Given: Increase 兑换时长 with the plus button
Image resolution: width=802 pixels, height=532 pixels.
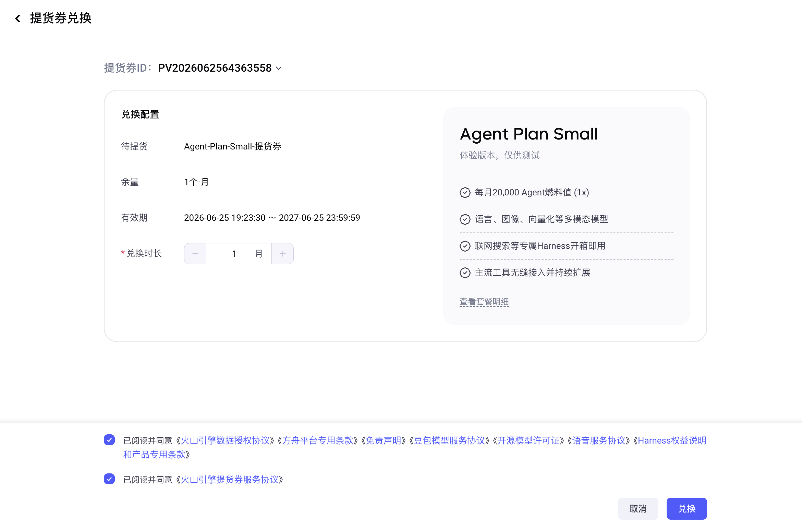Looking at the screenshot, I should point(282,254).
